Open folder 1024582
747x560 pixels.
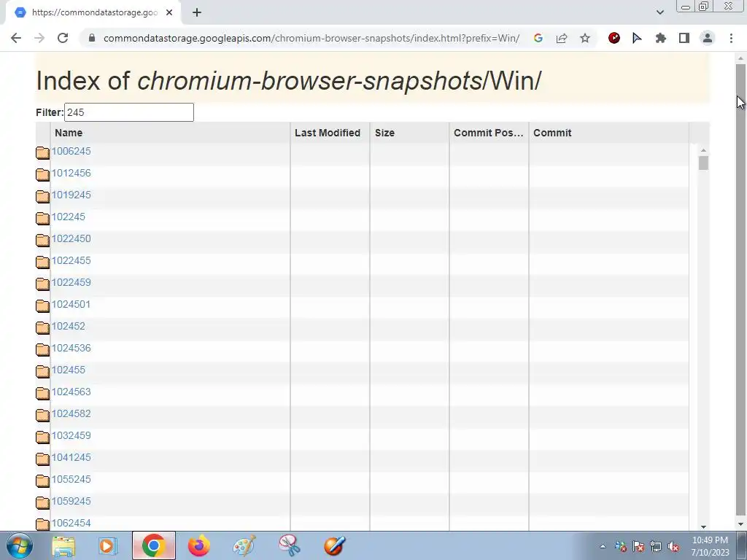(71, 414)
